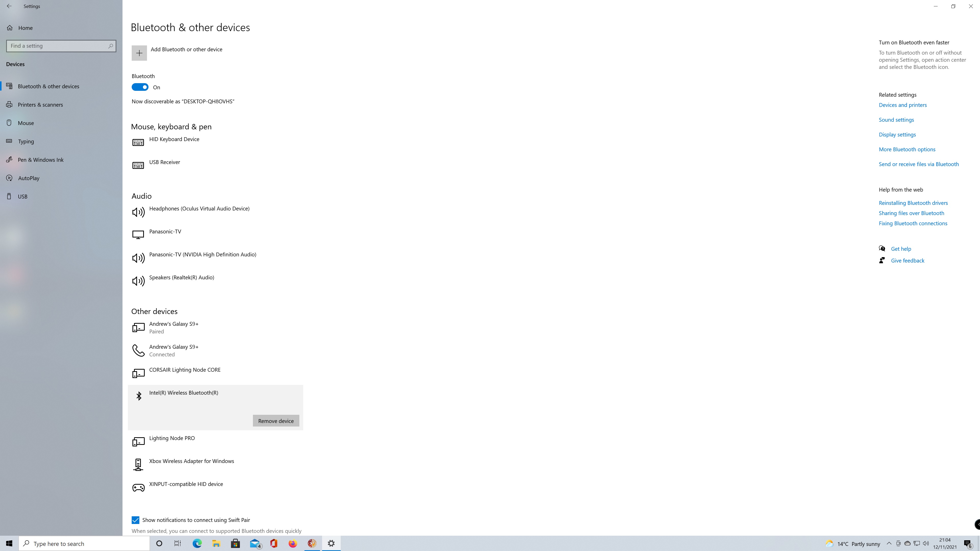Click the XINPUT-compatible HID gamepad icon
Image resolution: width=980 pixels, height=551 pixels.
(x=138, y=487)
